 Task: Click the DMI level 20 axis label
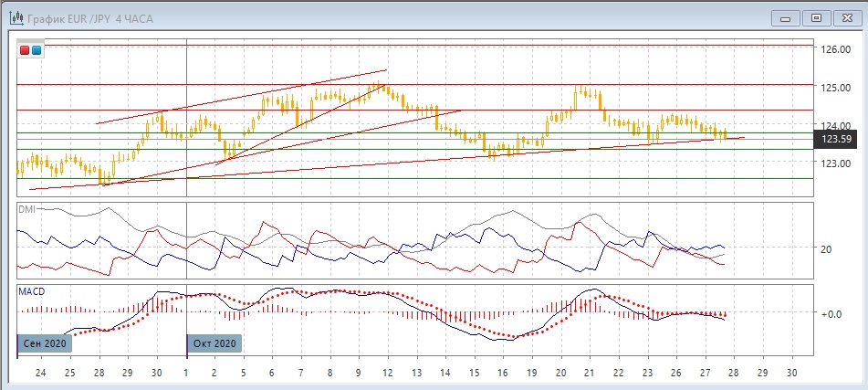coord(829,248)
